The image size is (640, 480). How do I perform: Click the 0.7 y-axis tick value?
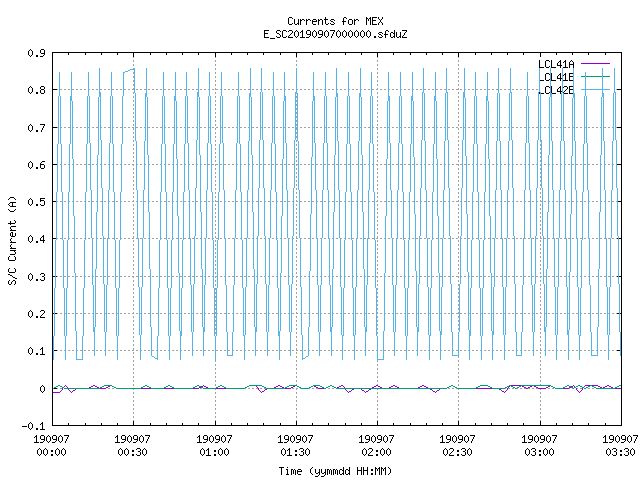pyautogui.click(x=36, y=128)
